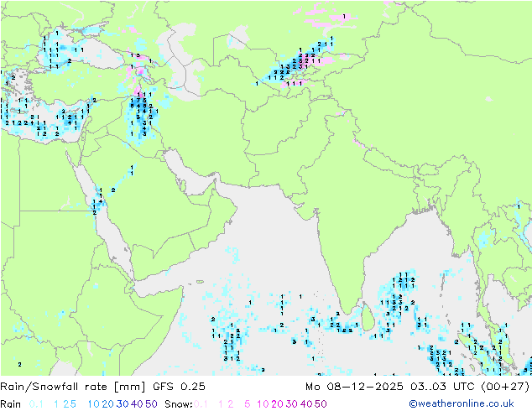
Task: Click the dark blue Rain legend value 40
Action: tap(137, 404)
